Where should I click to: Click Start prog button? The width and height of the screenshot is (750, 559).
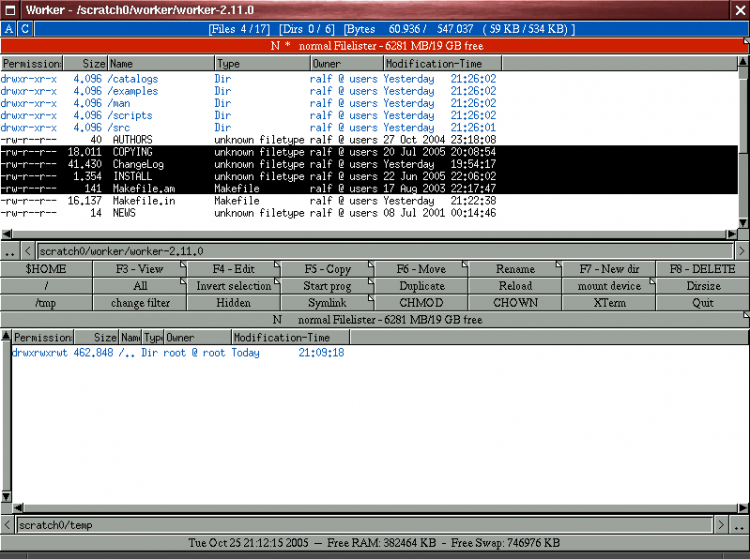[327, 286]
